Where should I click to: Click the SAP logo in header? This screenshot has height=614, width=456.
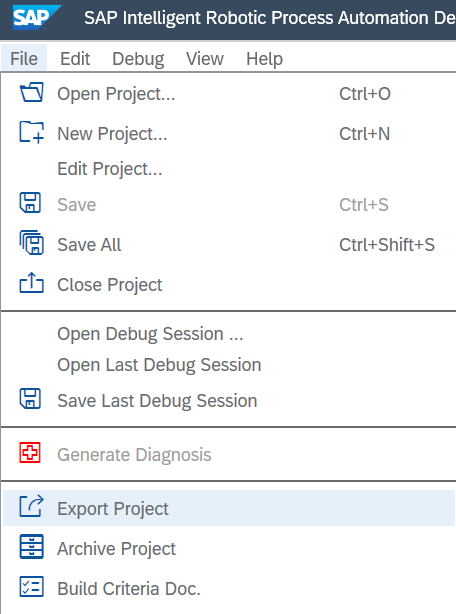[x=36, y=17]
